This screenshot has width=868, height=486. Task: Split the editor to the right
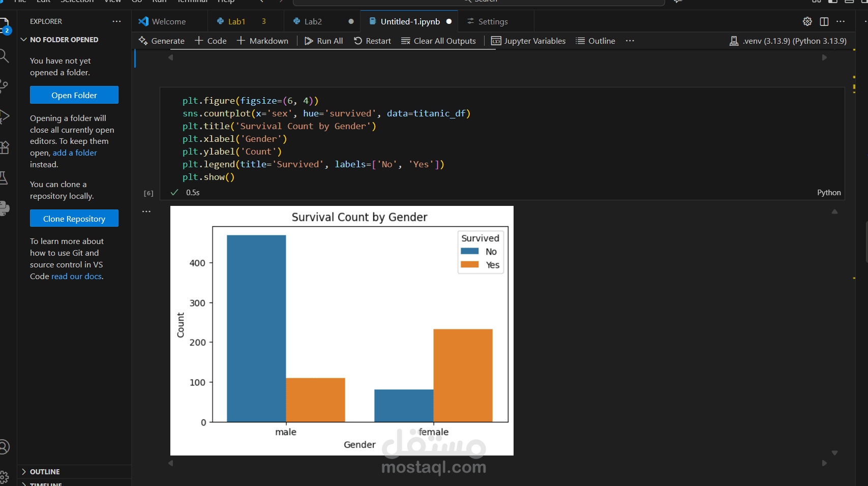pos(824,21)
